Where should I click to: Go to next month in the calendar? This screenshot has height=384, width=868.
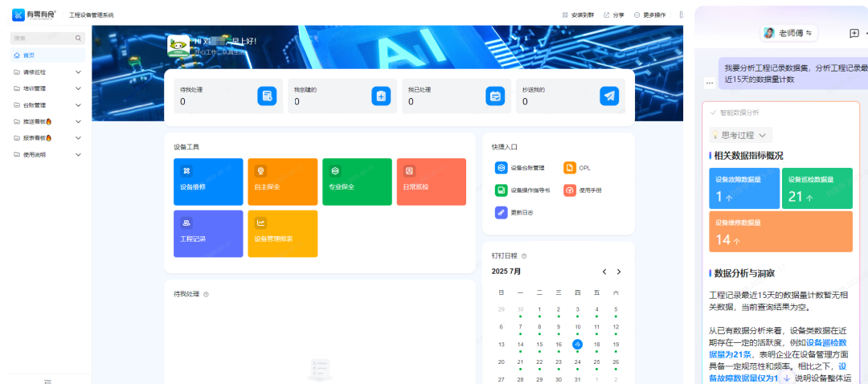pyautogui.click(x=618, y=272)
